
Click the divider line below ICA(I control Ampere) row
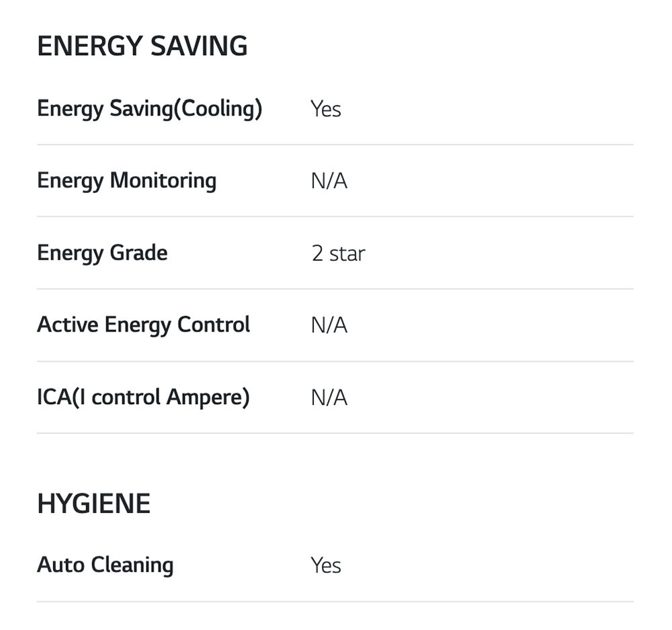click(x=335, y=433)
